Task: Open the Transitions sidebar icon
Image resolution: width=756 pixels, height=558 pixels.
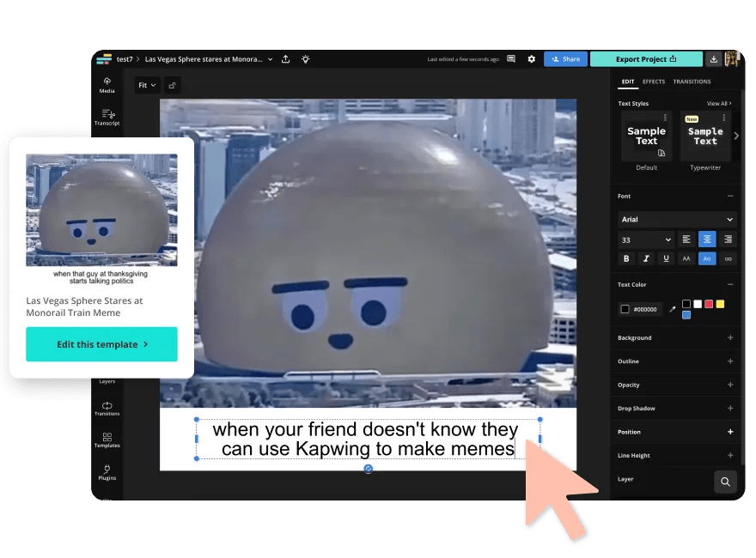Action: point(107,408)
